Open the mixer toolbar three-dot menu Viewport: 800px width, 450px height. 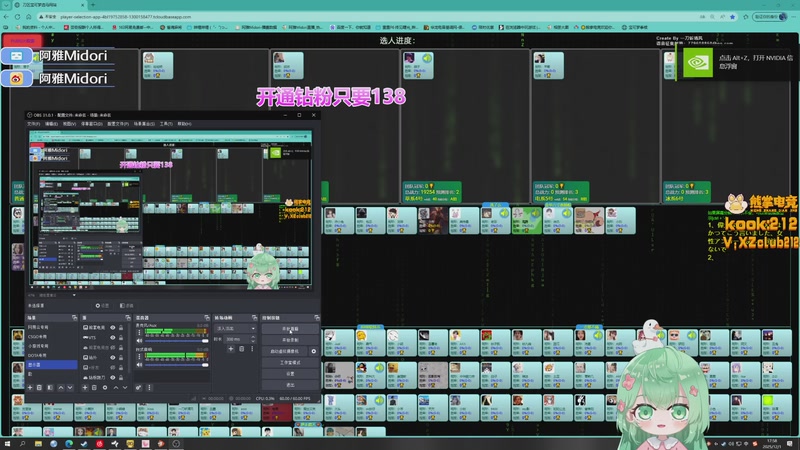click(x=149, y=388)
